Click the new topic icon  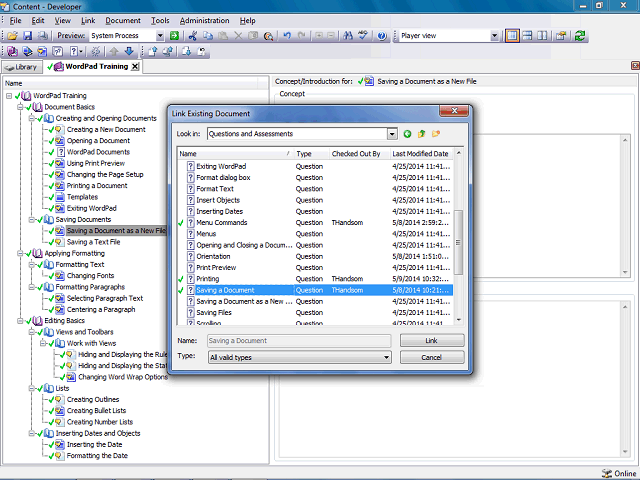click(x=42, y=51)
